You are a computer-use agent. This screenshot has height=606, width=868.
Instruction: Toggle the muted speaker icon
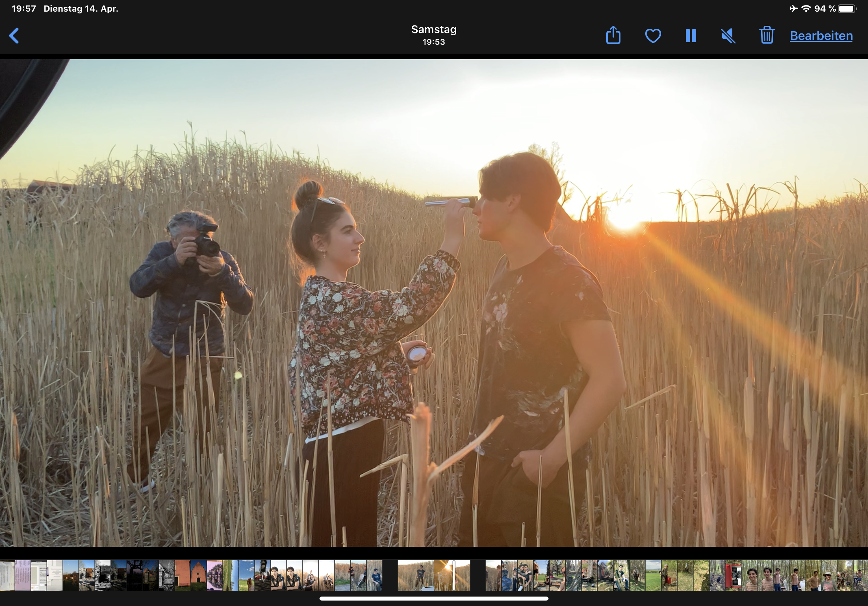click(728, 36)
